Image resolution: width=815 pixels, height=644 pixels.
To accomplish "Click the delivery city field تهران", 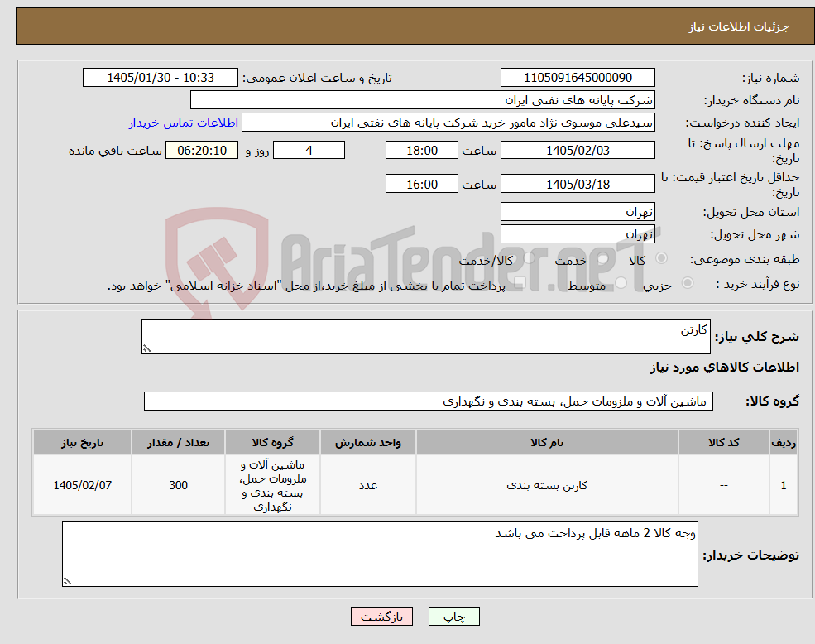I will click(578, 234).
